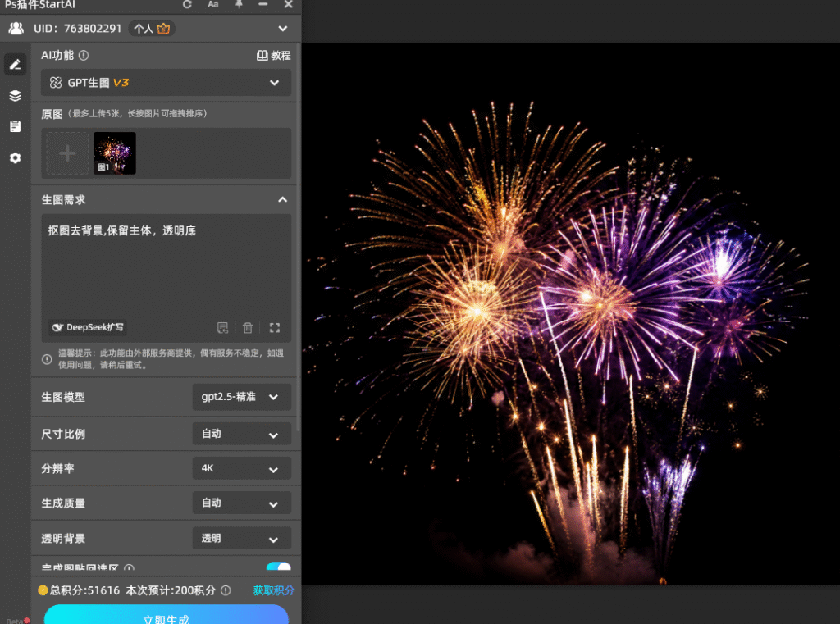Toggle the switch below 透明背景 row

[x=279, y=567]
